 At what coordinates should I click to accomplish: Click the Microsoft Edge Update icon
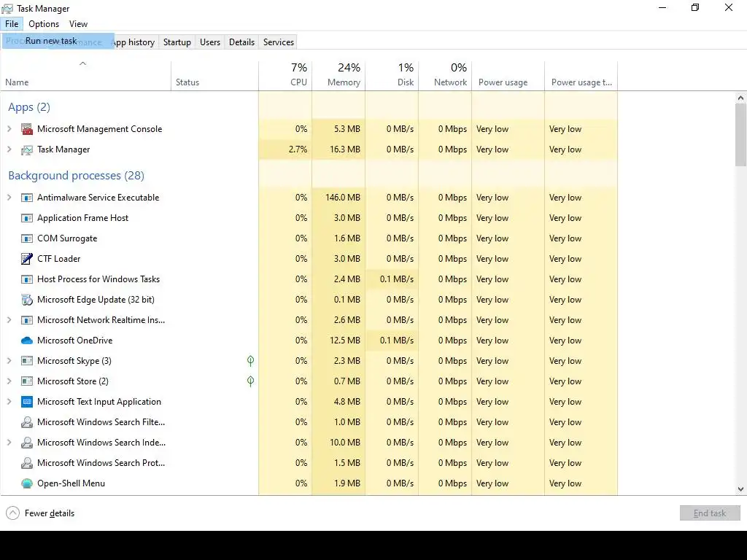27,300
